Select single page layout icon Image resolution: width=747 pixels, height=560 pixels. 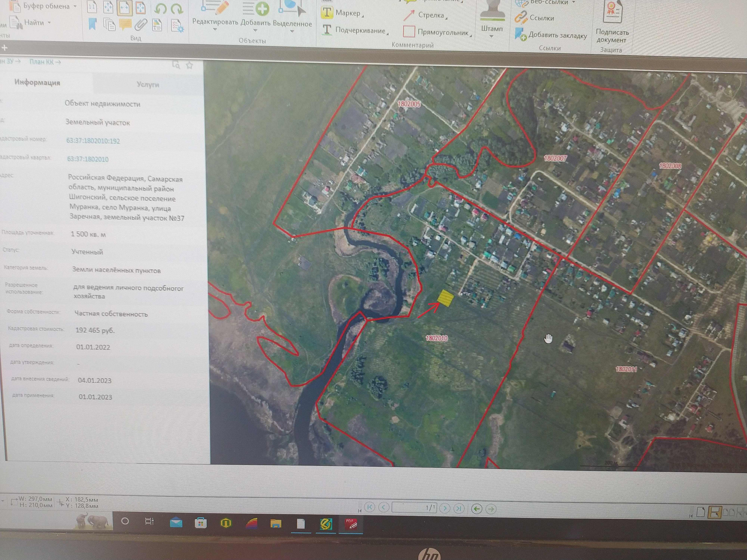(701, 512)
